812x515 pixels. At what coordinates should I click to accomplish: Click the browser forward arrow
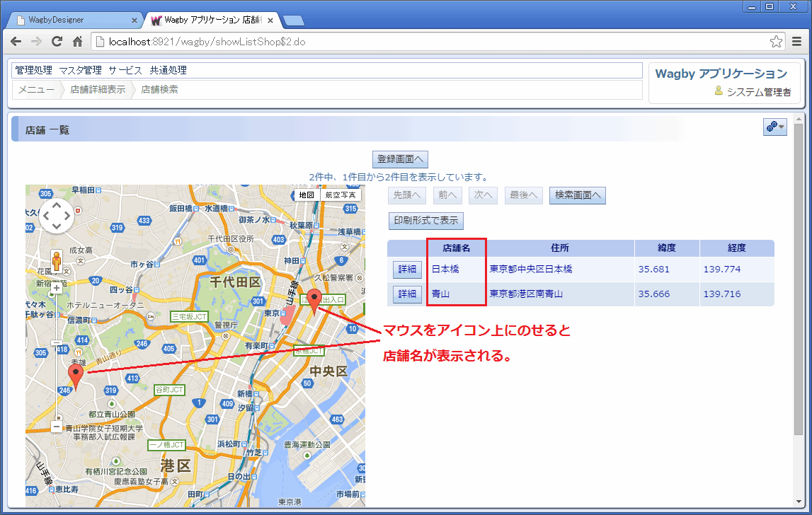pyautogui.click(x=36, y=42)
